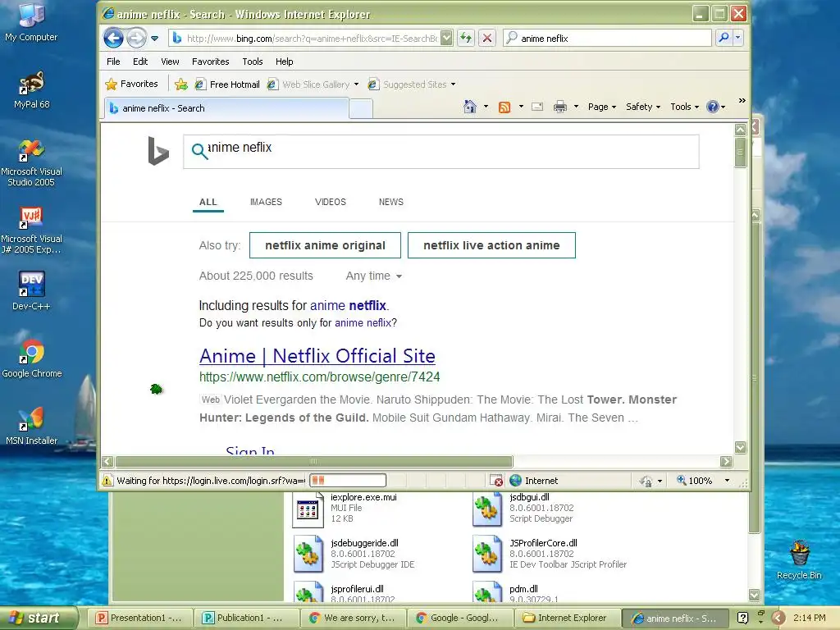Open the Free Hotmail favorite link
The height and width of the screenshot is (630, 840).
tap(228, 84)
